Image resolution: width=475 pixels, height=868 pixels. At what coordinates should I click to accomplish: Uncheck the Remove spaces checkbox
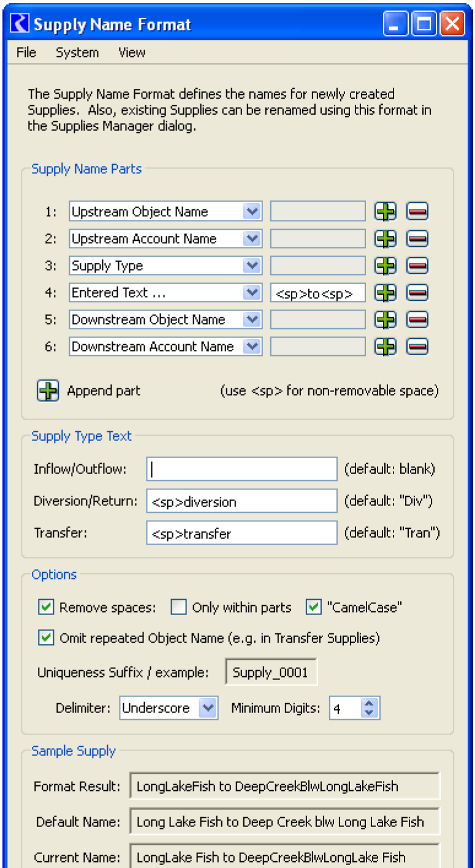point(46,607)
